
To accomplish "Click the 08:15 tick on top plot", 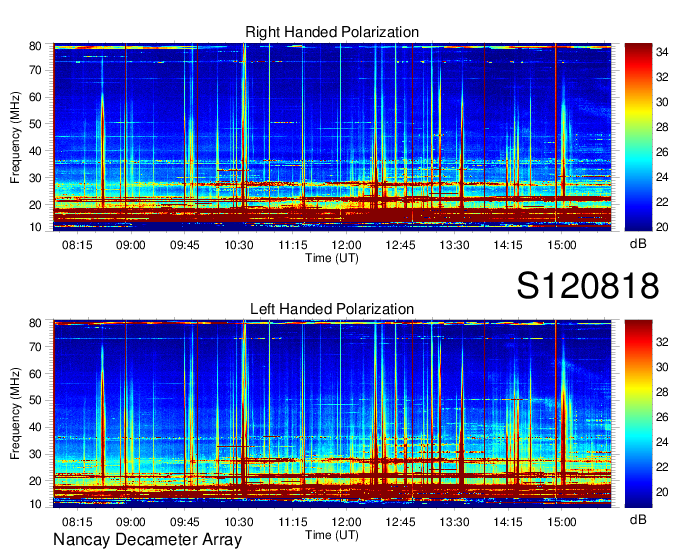I will tap(77, 245).
